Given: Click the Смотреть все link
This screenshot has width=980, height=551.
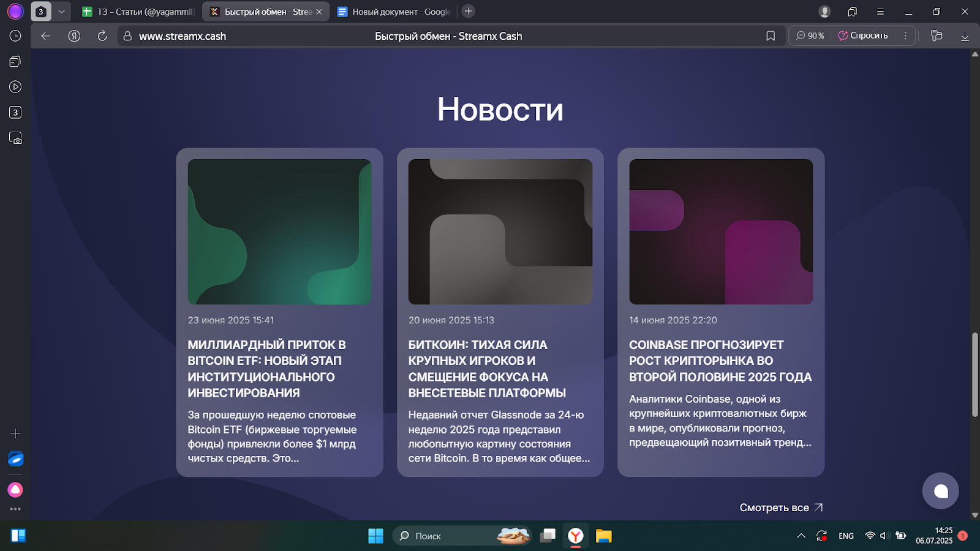Looking at the screenshot, I should (781, 508).
